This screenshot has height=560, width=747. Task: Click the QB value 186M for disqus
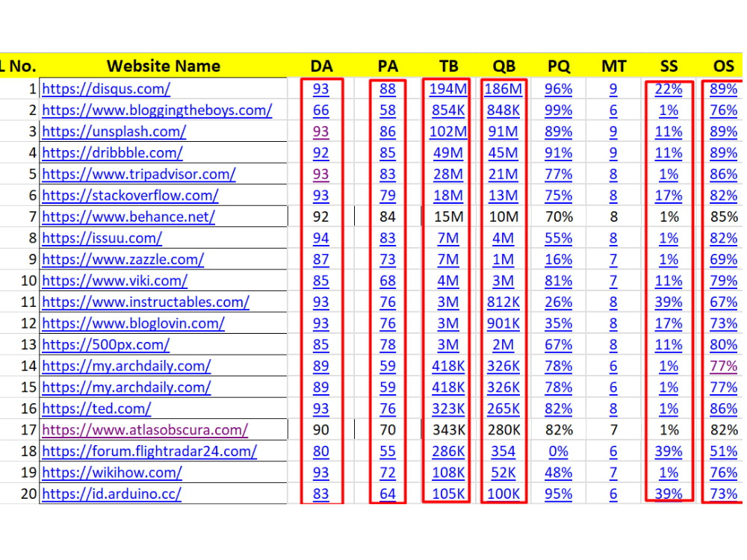(503, 89)
